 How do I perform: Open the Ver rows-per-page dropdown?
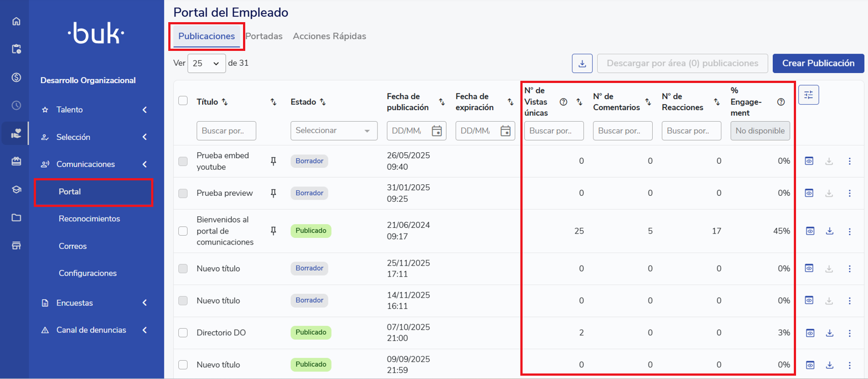206,64
